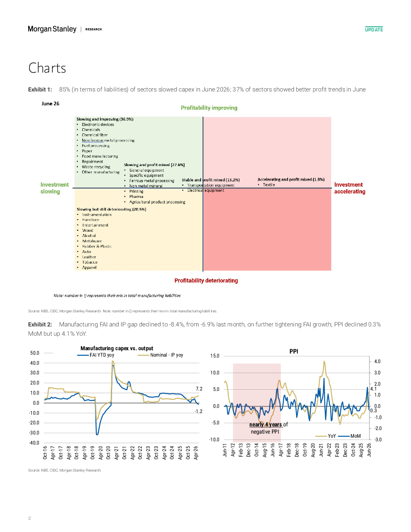The width and height of the screenshot is (411, 532).
Task: Click the 'Agricultural product processing' list item
Action: tap(158, 202)
